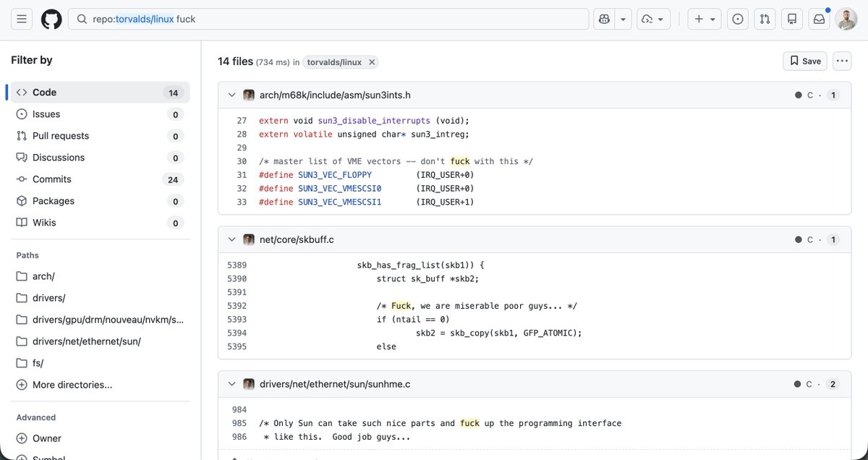The height and width of the screenshot is (460, 868).
Task: Open the three-dot search options menu
Action: 842,61
